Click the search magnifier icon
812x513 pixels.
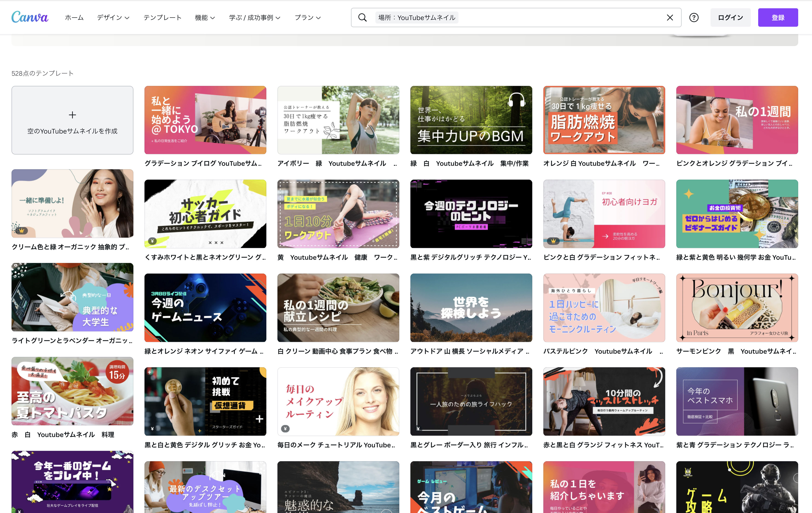pyautogui.click(x=362, y=17)
